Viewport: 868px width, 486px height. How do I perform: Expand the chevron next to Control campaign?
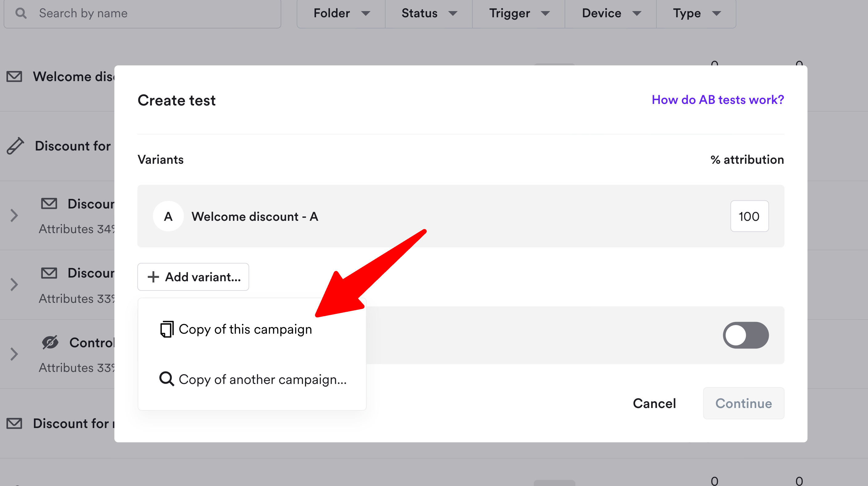tap(14, 354)
